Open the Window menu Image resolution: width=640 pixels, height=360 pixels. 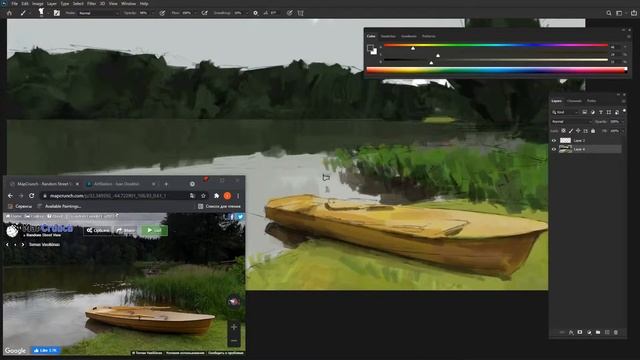129,4
